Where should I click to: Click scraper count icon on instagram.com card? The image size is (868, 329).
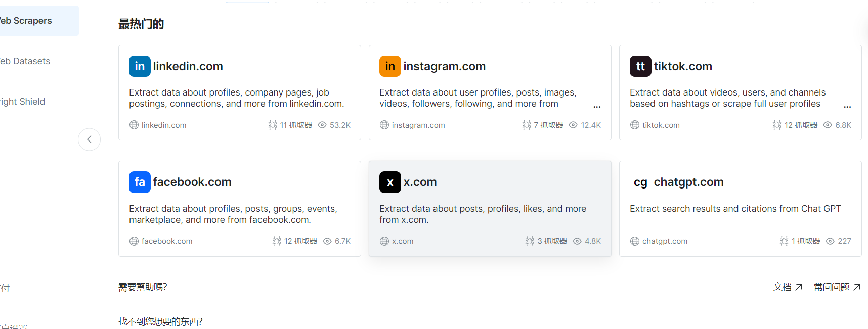pyautogui.click(x=527, y=125)
